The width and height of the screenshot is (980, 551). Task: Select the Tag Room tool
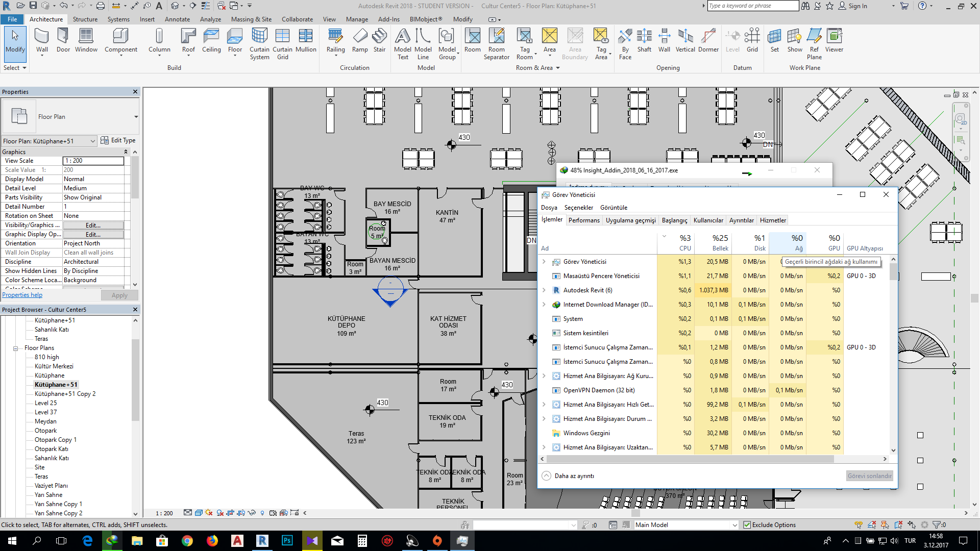click(525, 44)
